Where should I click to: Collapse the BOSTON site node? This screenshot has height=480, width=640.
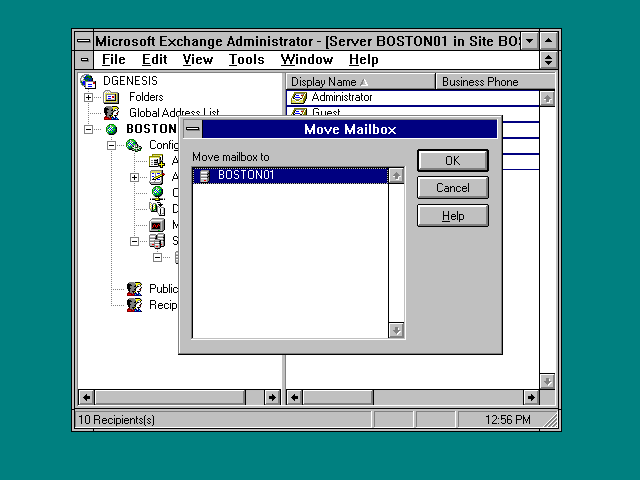(x=88, y=129)
